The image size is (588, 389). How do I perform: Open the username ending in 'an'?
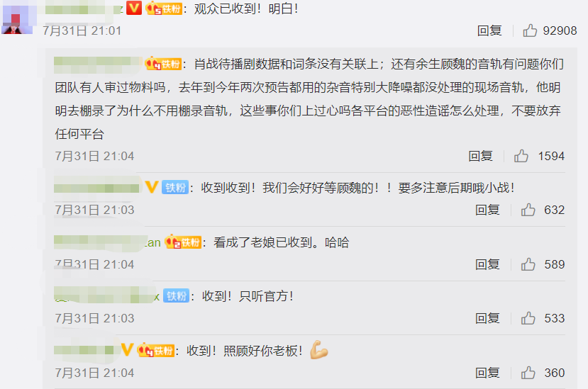pos(107,242)
